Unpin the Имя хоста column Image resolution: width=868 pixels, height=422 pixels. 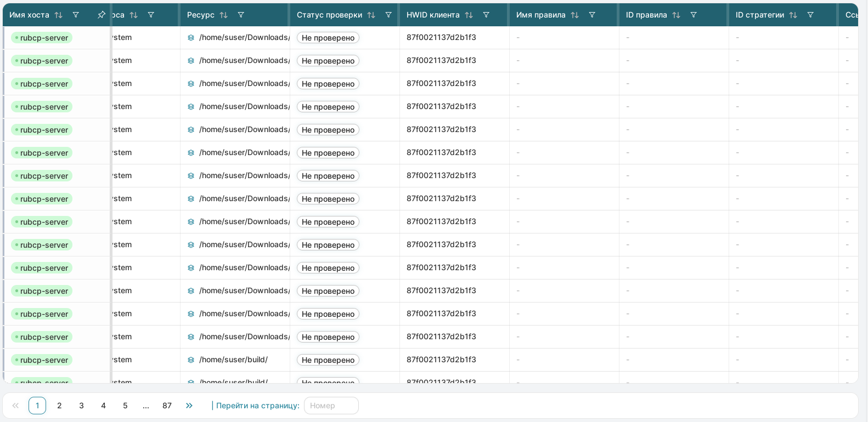(x=101, y=15)
